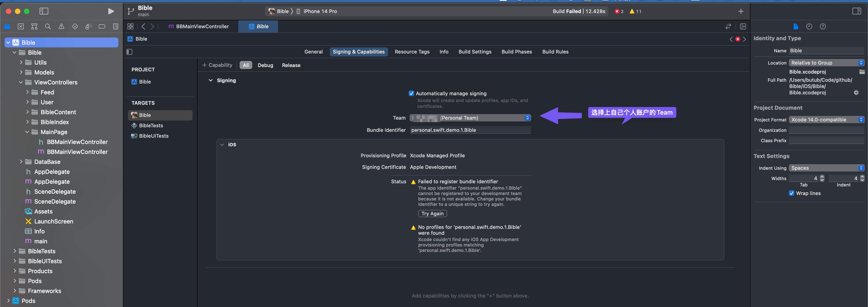
Task: Open the related items grid icon
Action: pyautogui.click(x=130, y=26)
